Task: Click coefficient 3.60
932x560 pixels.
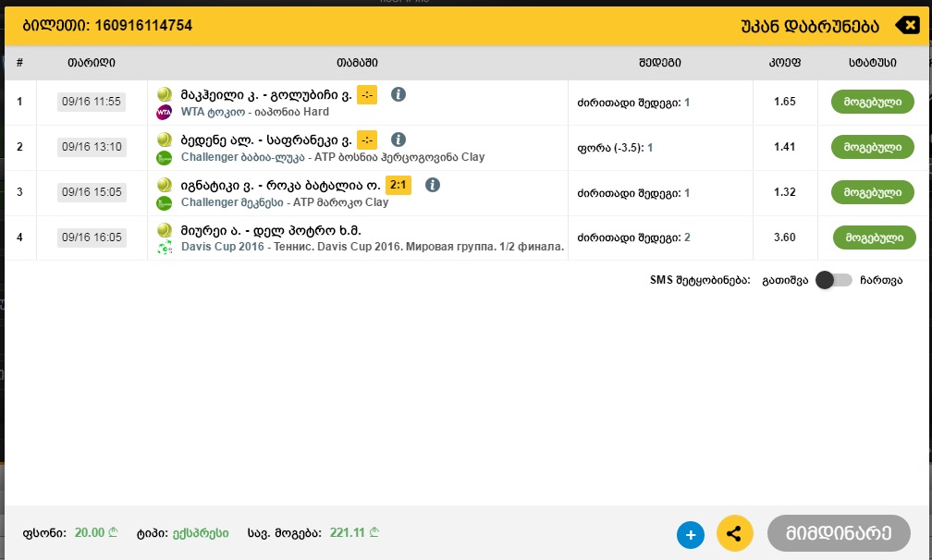Action: coord(785,237)
